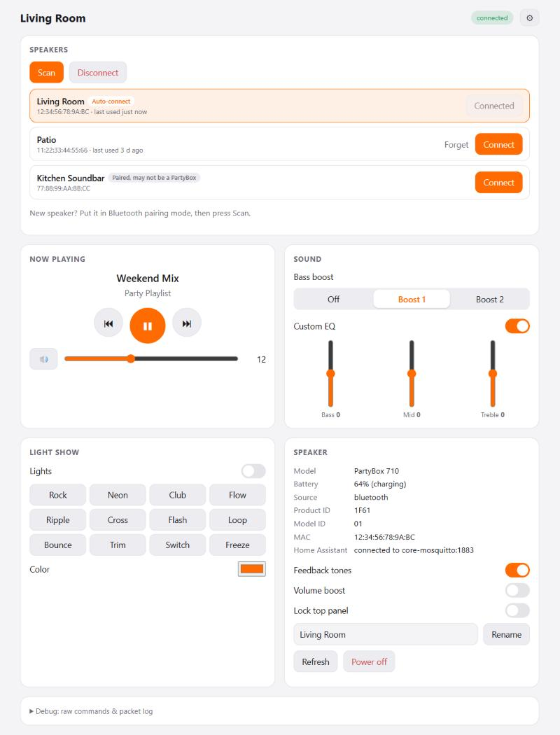Choose the Loop light pattern
560x735 pixels.
point(237,520)
